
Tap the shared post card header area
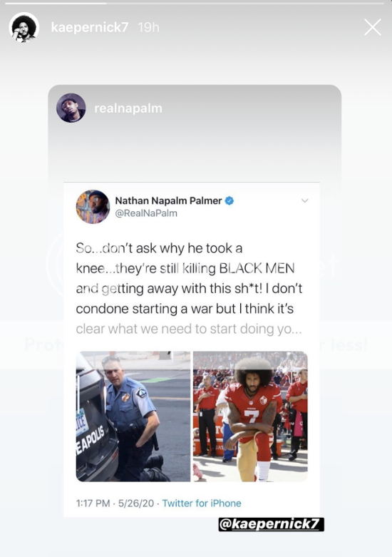pyautogui.click(x=195, y=108)
